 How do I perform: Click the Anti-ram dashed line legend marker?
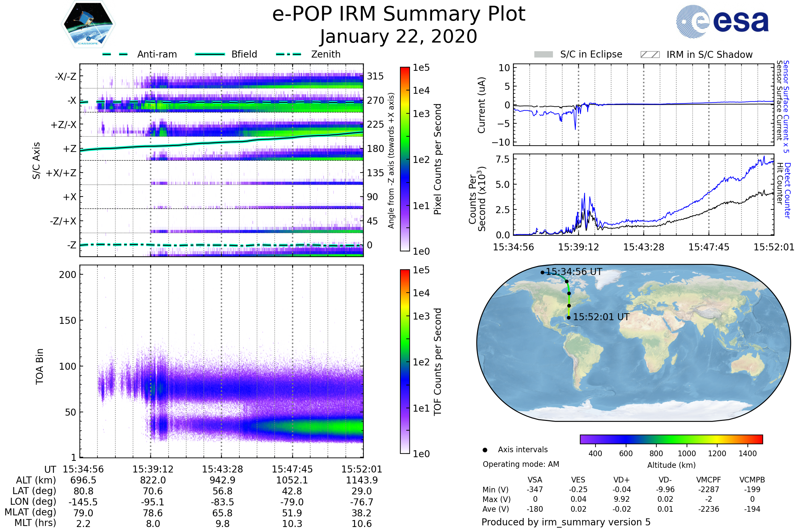[x=115, y=54]
